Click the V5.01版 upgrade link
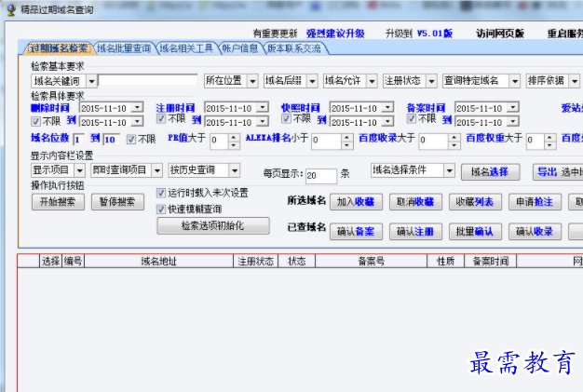The image size is (583, 392). pos(434,34)
